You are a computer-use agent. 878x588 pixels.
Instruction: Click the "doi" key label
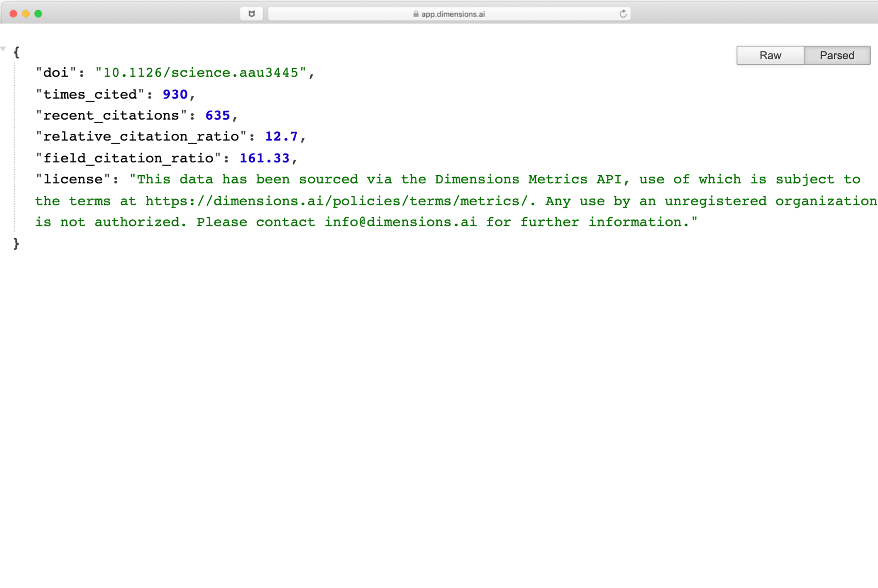click(x=56, y=72)
